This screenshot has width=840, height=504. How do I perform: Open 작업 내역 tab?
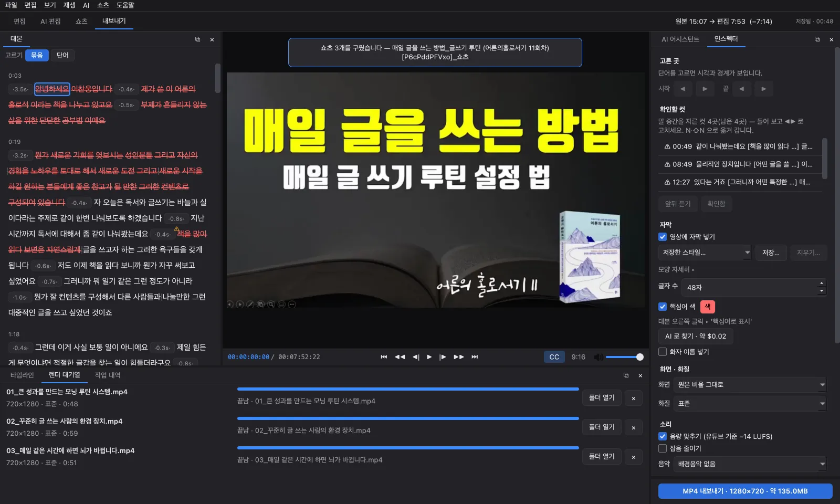[x=108, y=375]
